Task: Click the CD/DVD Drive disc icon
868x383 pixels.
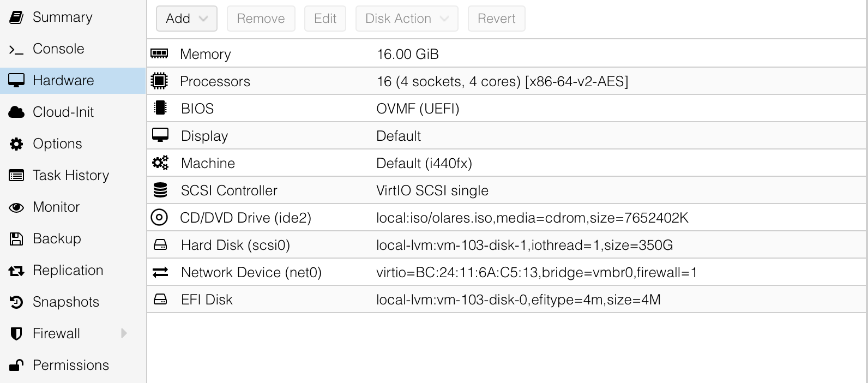Action: coord(160,217)
